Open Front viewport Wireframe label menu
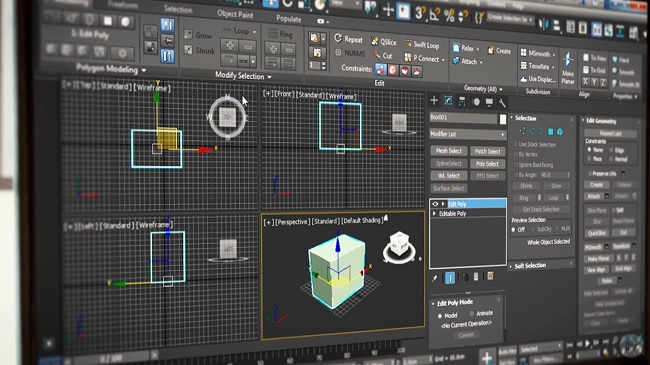Viewport: 650px width, 365px height. [342, 96]
